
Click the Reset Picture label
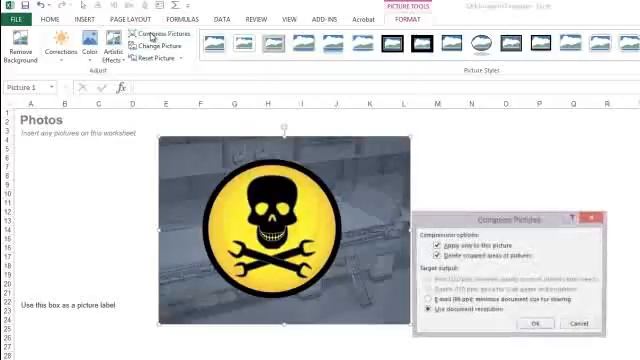156,58
